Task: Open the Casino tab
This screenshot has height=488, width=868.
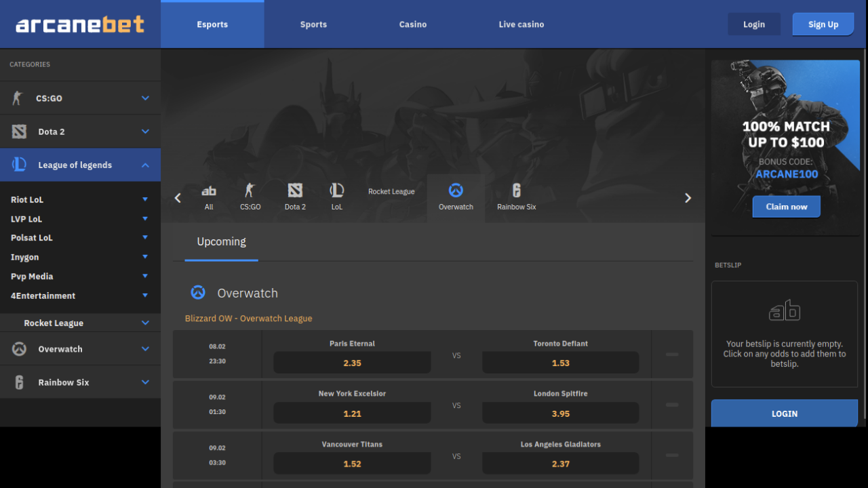Action: point(413,24)
